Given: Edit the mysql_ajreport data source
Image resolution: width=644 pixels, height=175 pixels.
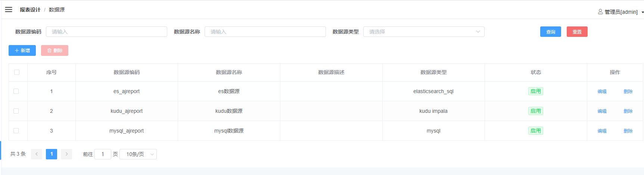Looking at the screenshot, I should point(602,131).
